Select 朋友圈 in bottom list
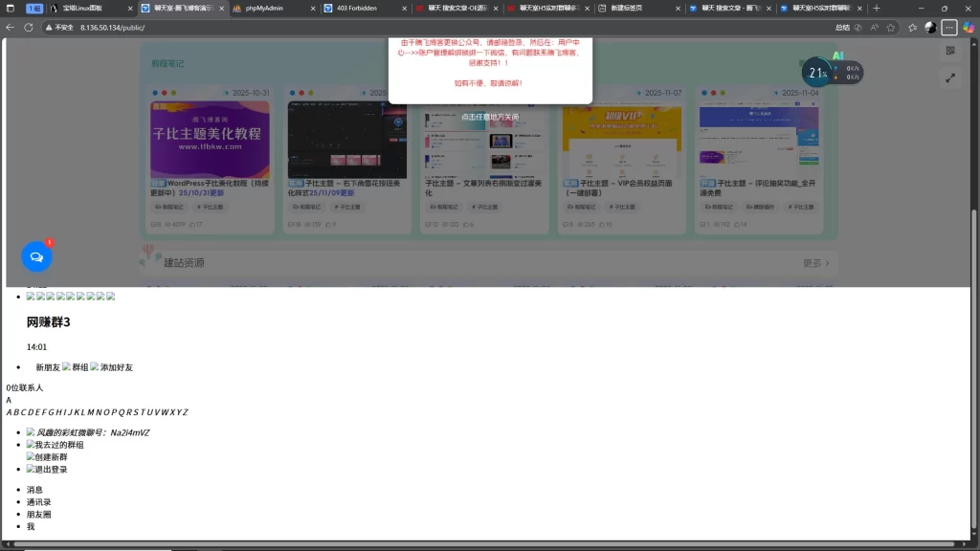 39,515
